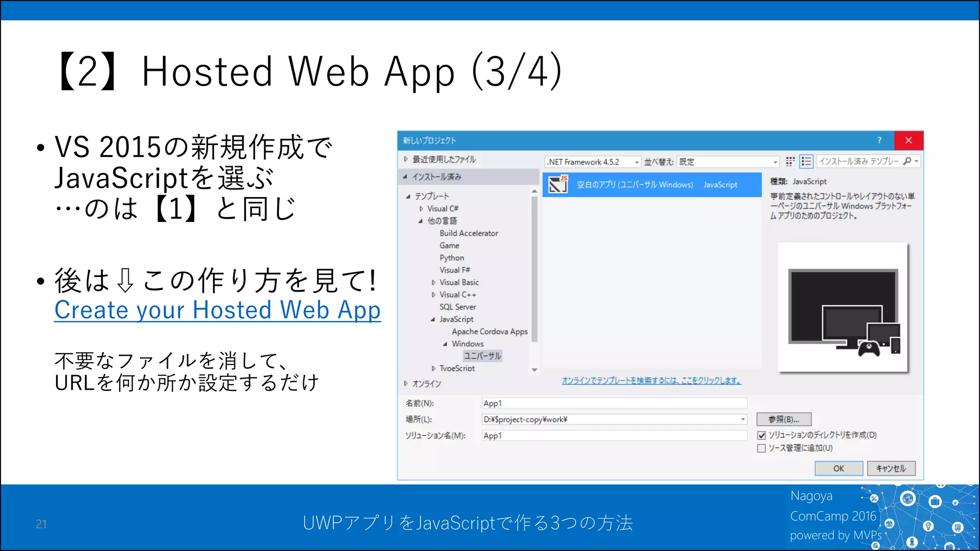The image size is (980, 551).
Task: Toggle ソリューションのディレクトリを作成 checkbox
Action: 761,435
